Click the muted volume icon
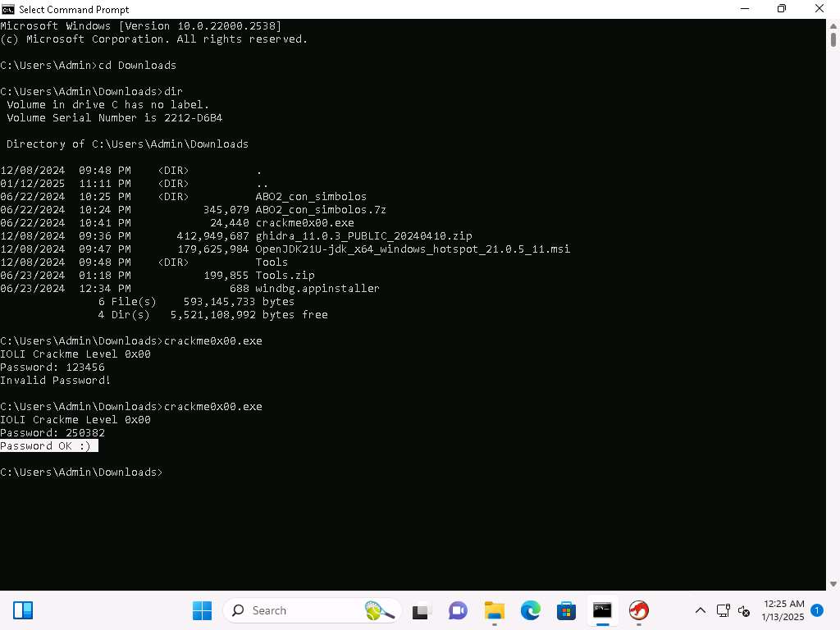The height and width of the screenshot is (630, 840). click(x=744, y=610)
